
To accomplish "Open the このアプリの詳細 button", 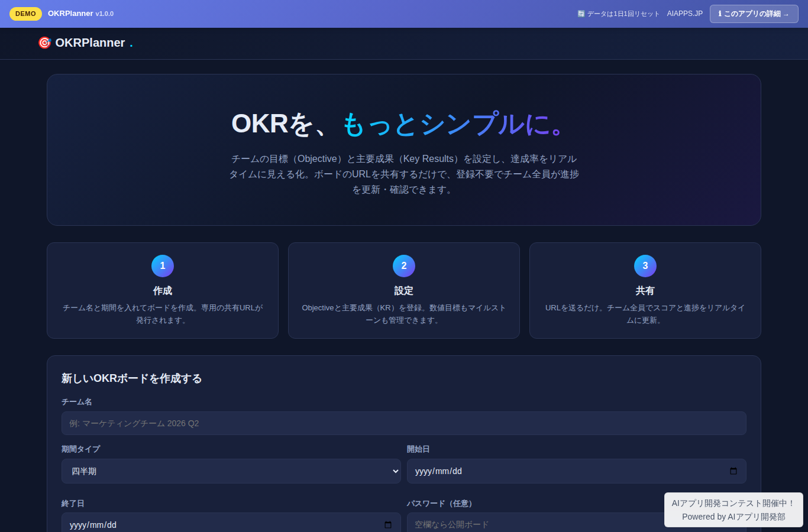I will (x=754, y=14).
